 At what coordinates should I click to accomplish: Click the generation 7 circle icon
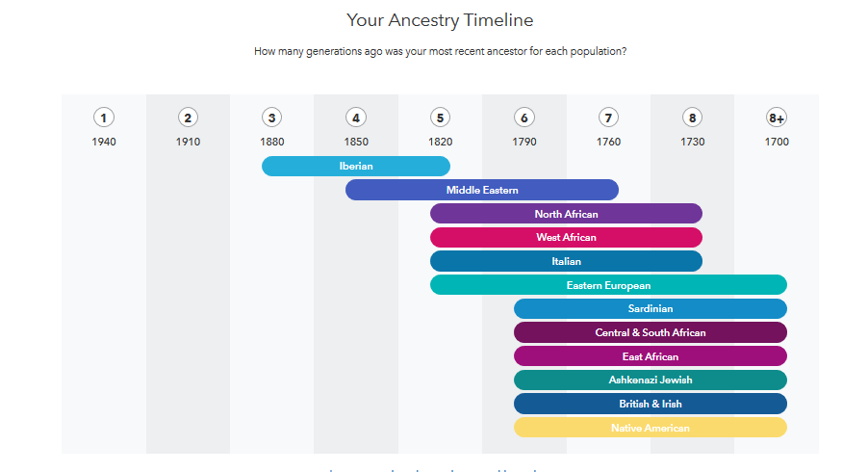pos(608,118)
